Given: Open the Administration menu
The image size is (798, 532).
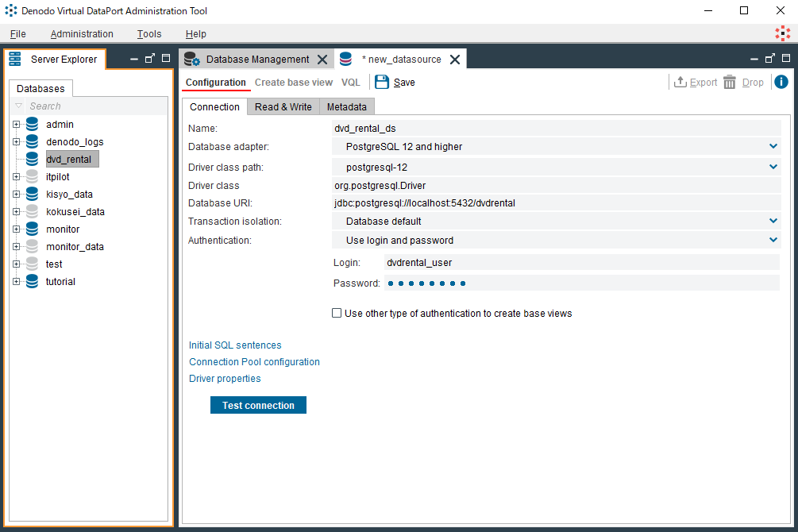Looking at the screenshot, I should 82,34.
